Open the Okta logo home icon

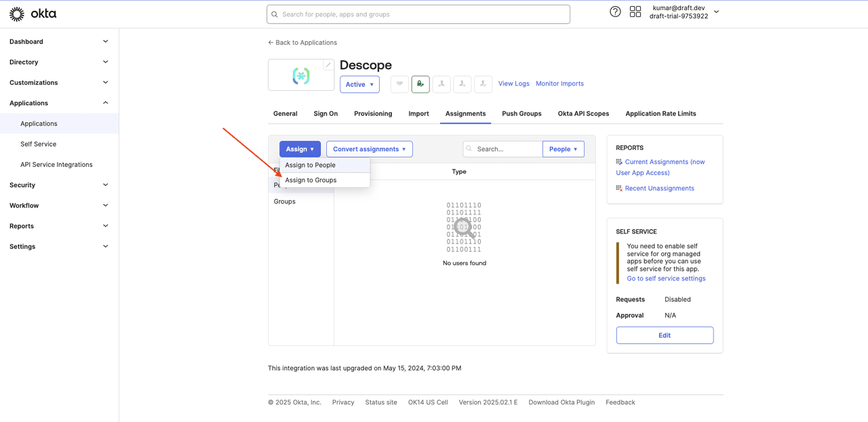pos(17,13)
